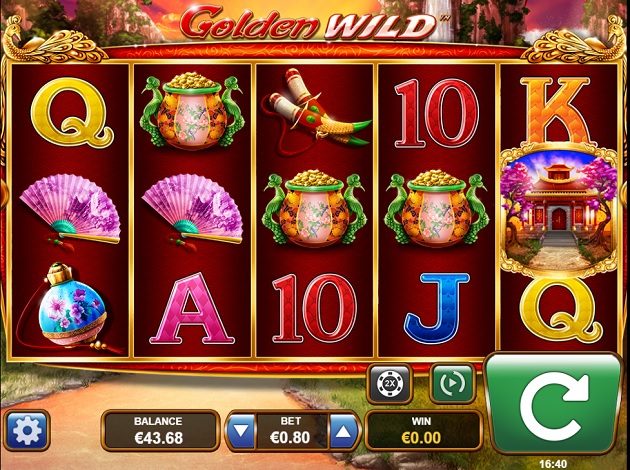
Task: Enable autoplay with the circular play icon
Action: (452, 384)
